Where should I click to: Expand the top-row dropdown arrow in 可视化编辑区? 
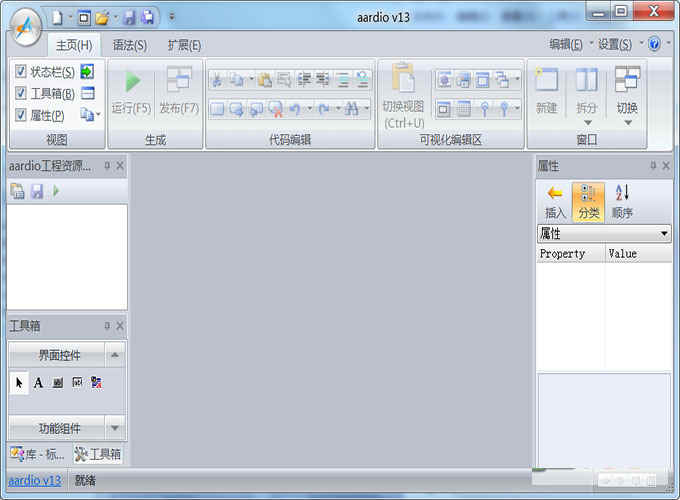[517, 80]
